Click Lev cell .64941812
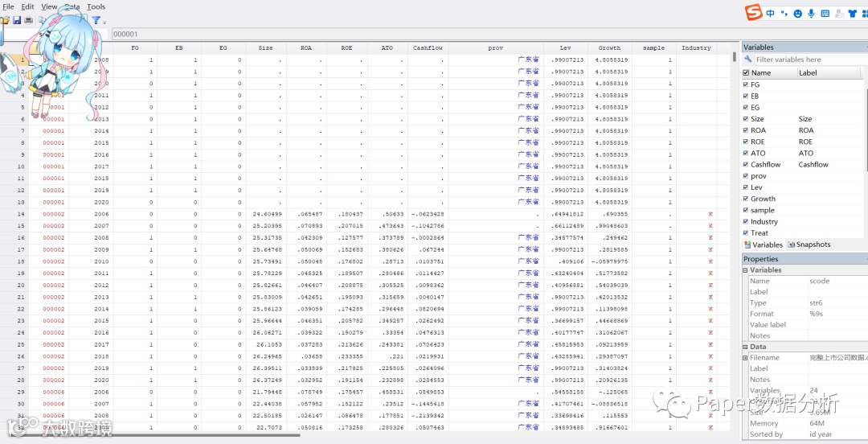The height and width of the screenshot is (444, 868). click(x=566, y=214)
